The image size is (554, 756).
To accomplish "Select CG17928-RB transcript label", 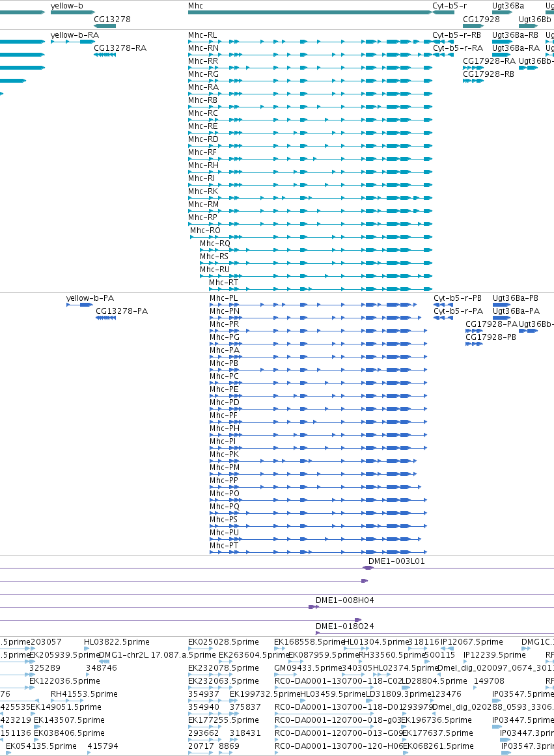I will point(488,74).
